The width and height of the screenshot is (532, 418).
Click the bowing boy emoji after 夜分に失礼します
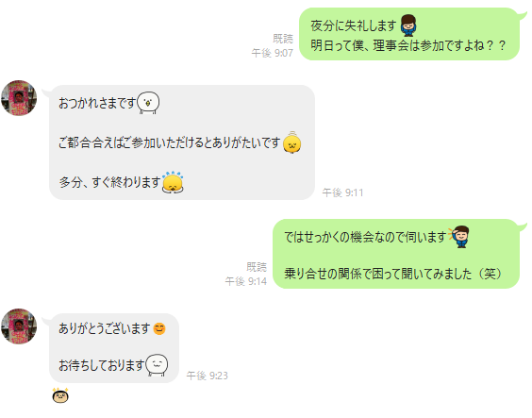pos(408,25)
